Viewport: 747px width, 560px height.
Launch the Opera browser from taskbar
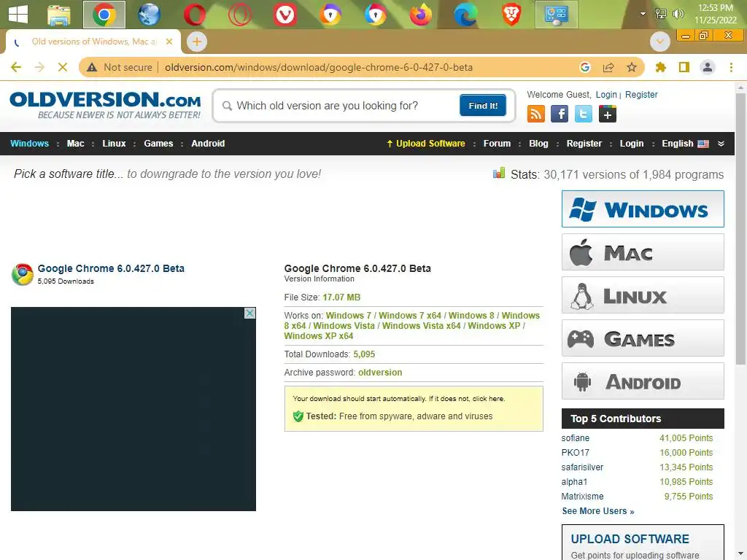click(194, 15)
